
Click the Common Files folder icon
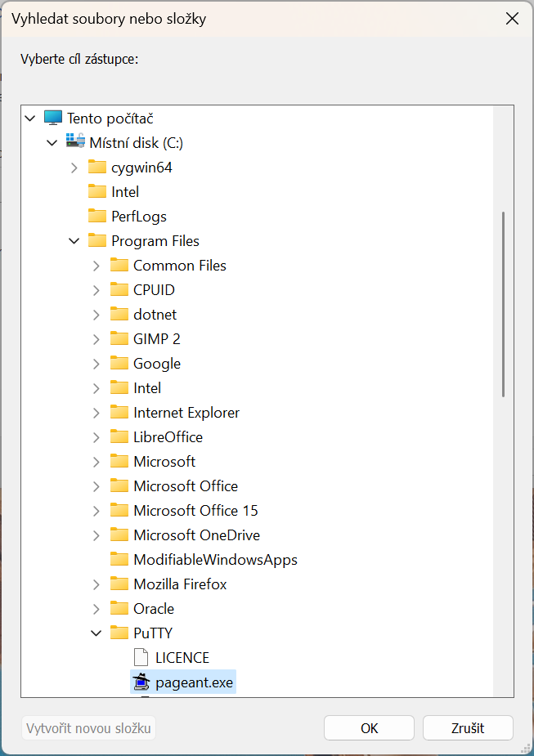[x=119, y=265]
